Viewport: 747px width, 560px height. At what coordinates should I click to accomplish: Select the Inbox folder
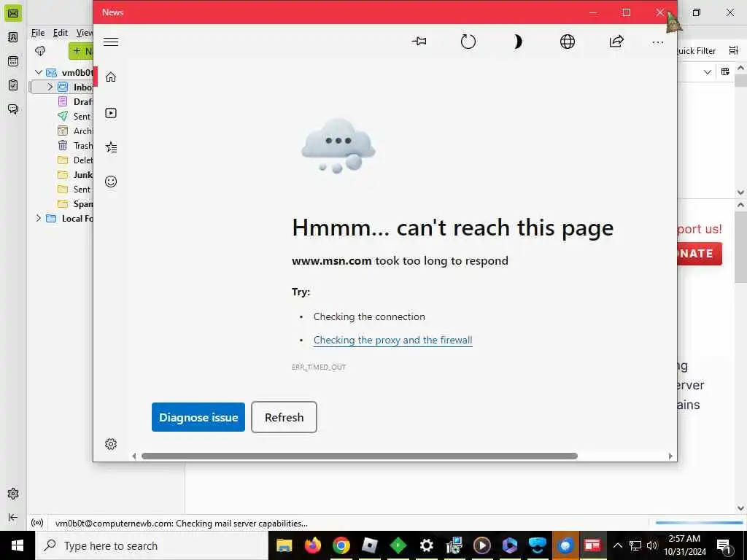tap(63, 87)
